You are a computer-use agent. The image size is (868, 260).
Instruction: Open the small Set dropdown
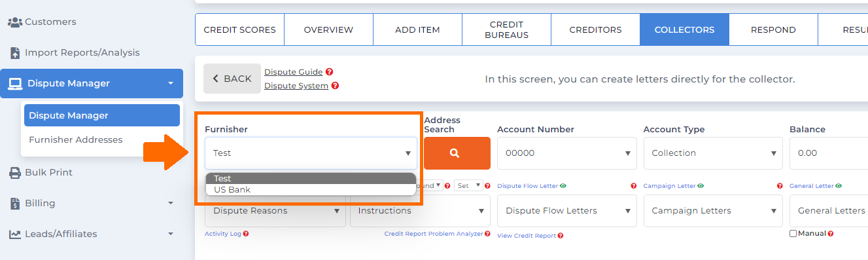click(468, 186)
